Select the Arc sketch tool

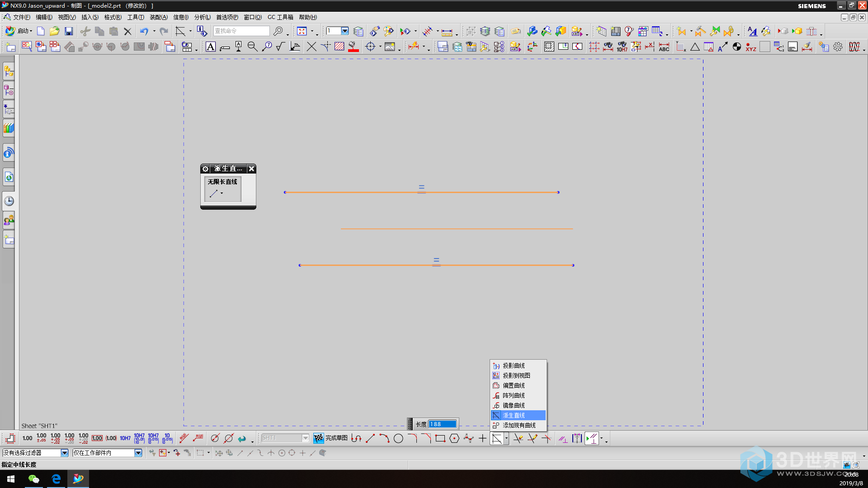click(x=384, y=438)
